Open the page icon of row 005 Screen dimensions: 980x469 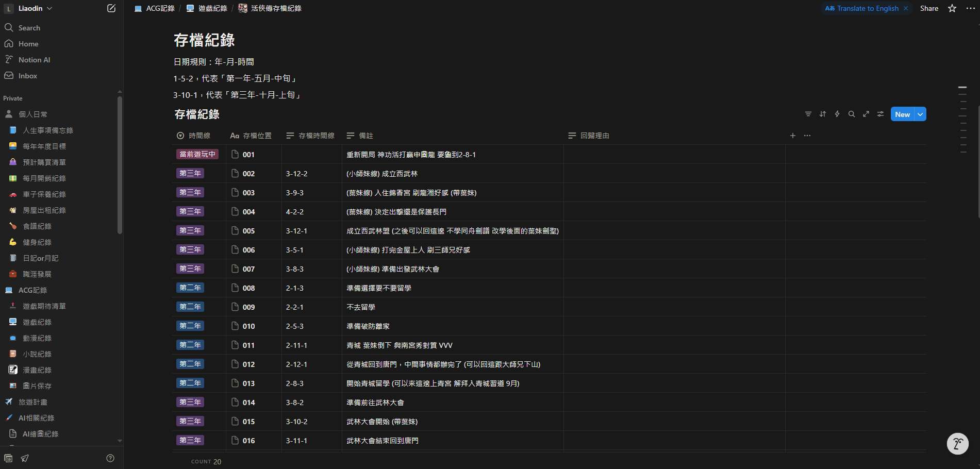pos(235,230)
